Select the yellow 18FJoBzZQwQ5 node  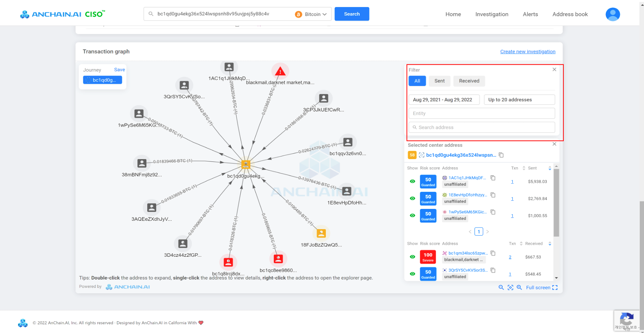pyautogui.click(x=321, y=233)
